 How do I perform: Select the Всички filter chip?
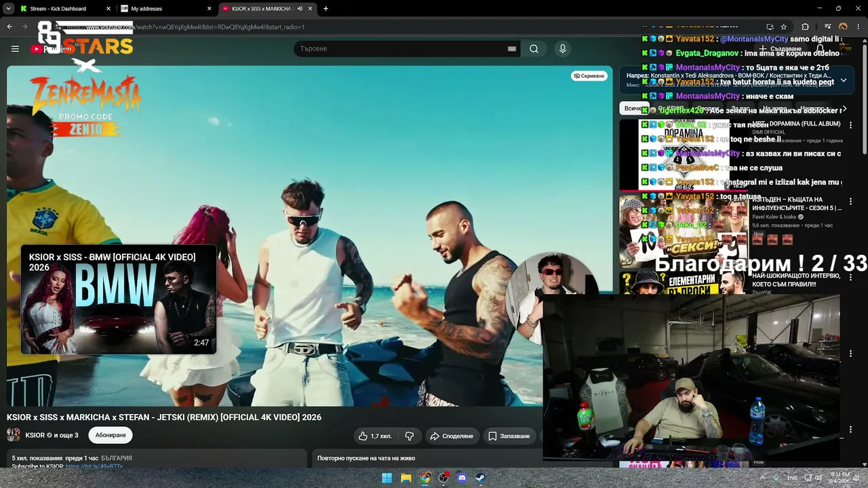click(633, 108)
